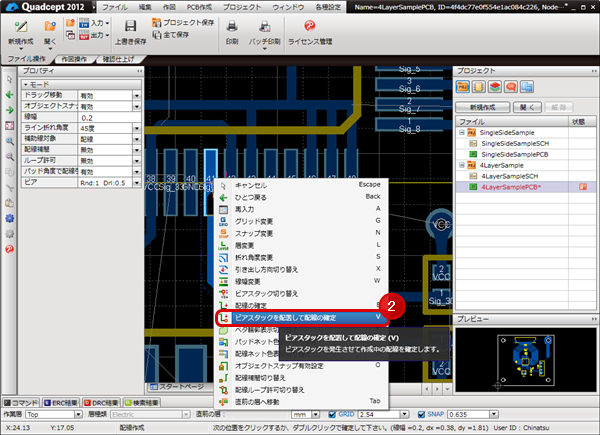Screen dimensions: 600x435
Task: Click red license icon in left toolbar
Action: (x=10, y=249)
